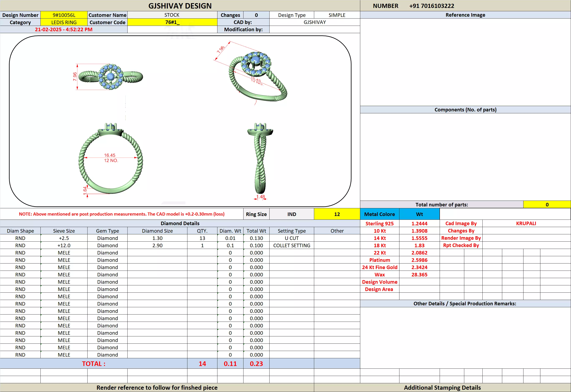Image resolution: width=571 pixels, height=392 pixels.
Task: Select the LEDIS RING category cell
Action: [64, 22]
